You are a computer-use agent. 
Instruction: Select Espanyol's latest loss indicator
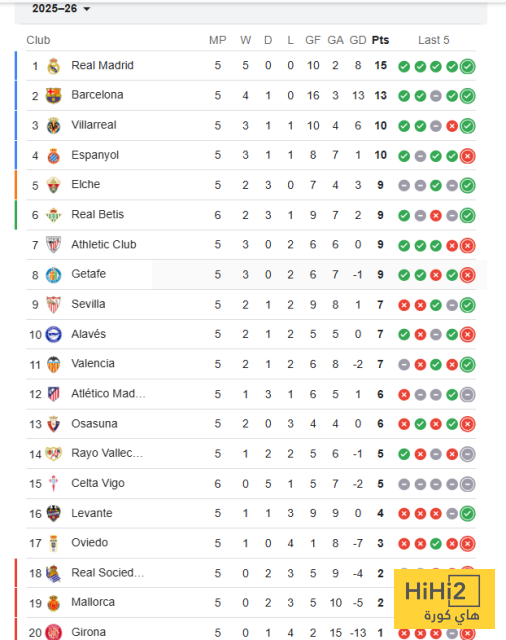(468, 156)
